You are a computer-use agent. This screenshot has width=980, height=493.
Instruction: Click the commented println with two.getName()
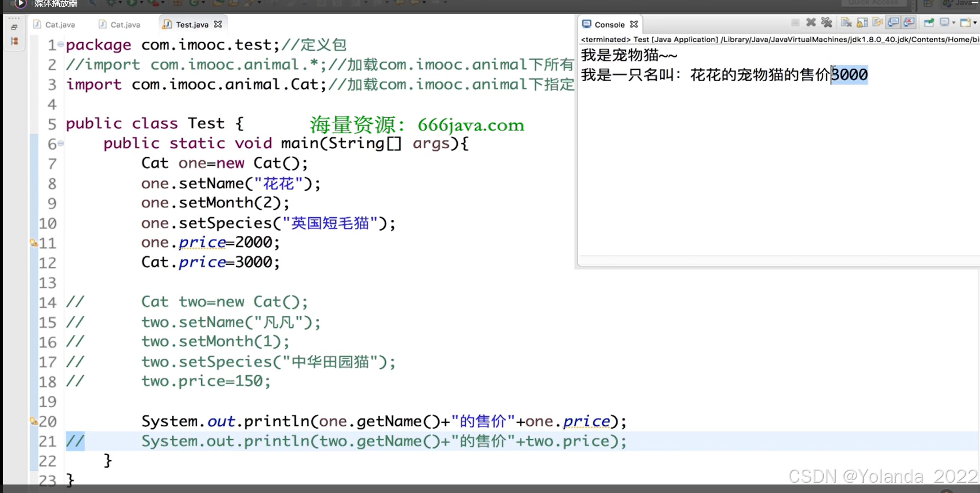click(x=384, y=441)
